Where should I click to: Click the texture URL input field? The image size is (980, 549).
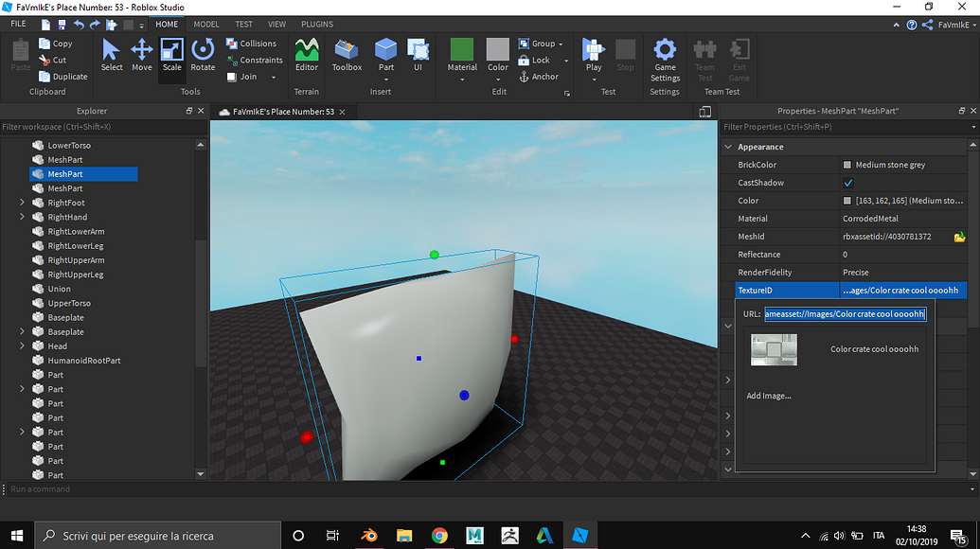[x=845, y=314]
